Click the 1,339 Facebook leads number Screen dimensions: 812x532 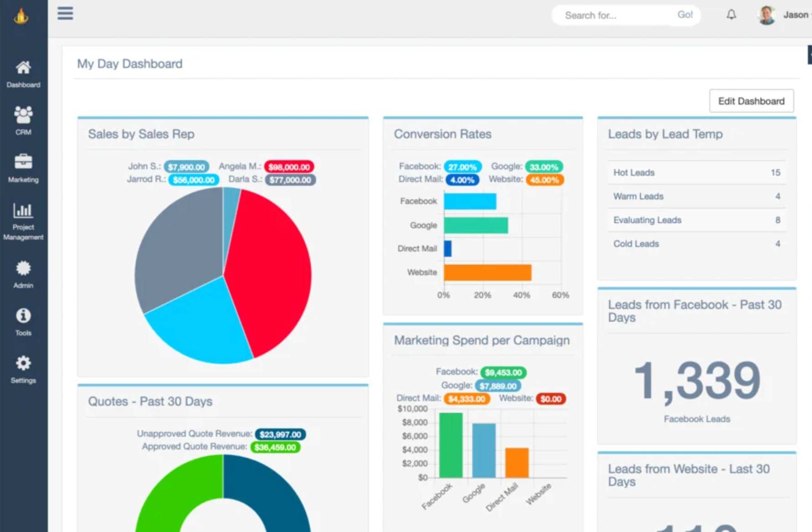click(x=697, y=381)
